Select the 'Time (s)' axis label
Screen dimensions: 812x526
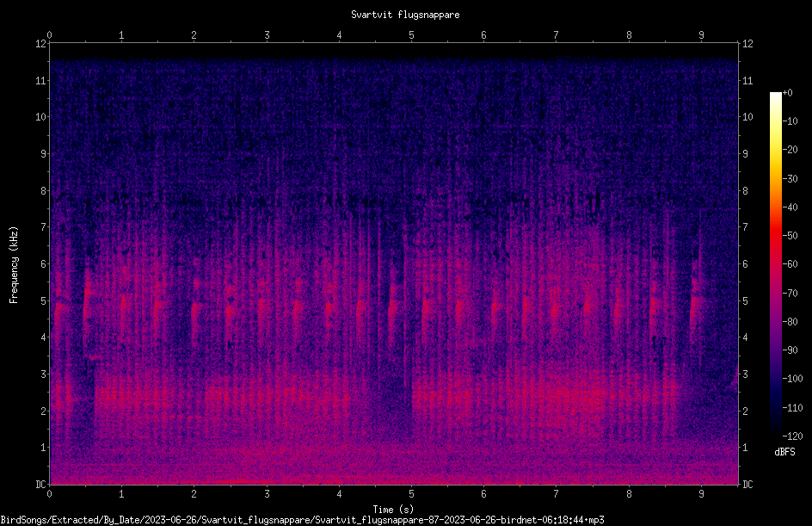click(393, 510)
